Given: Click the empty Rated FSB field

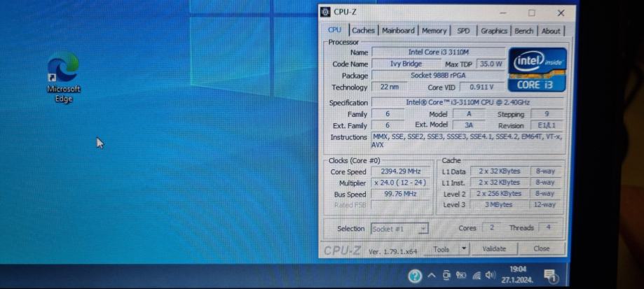Looking at the screenshot, I should (400, 205).
